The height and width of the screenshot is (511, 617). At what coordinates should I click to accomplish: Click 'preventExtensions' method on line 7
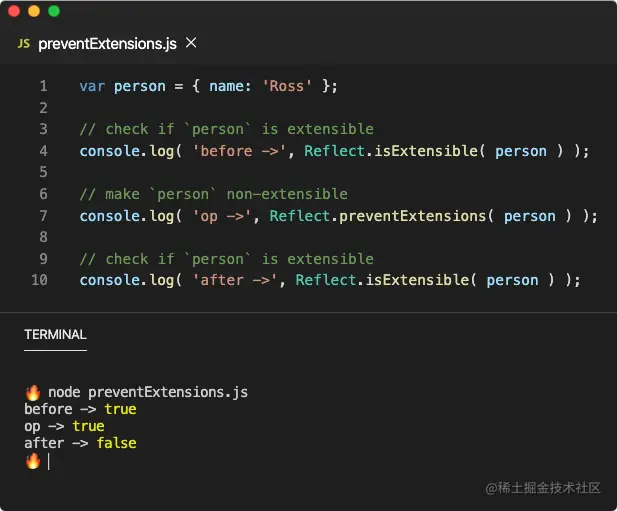click(x=412, y=216)
